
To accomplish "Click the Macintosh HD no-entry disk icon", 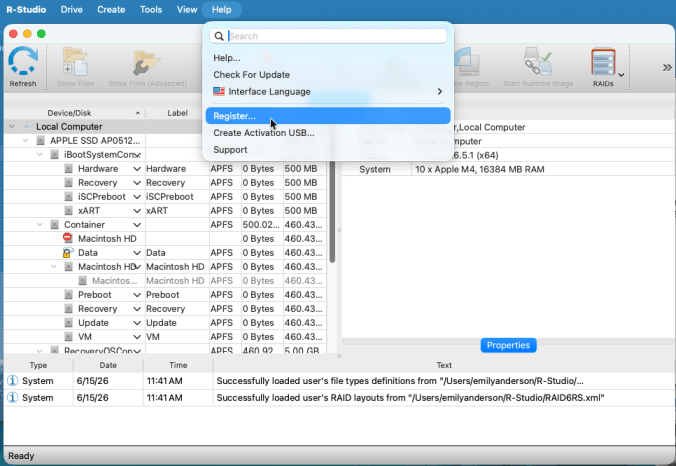I will (x=67, y=238).
